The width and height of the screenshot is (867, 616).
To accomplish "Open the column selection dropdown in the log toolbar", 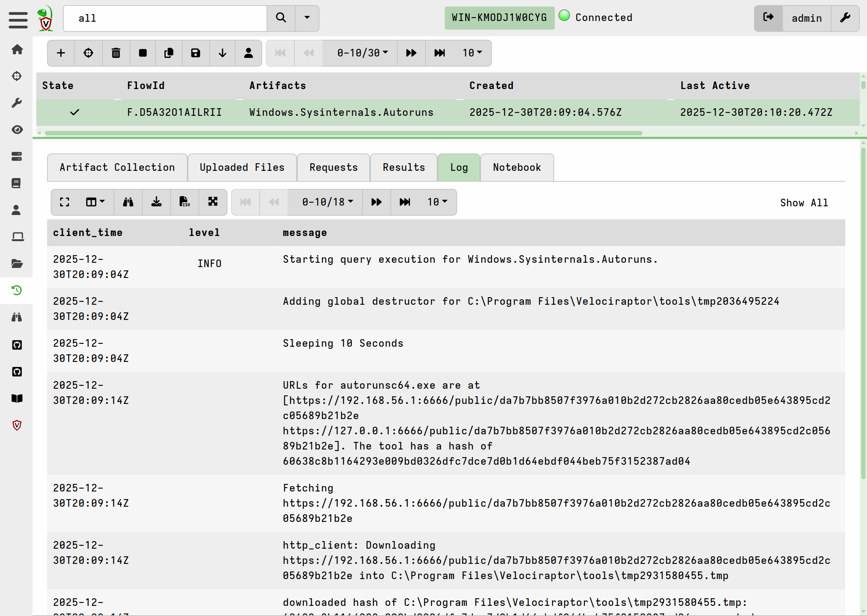I will [x=94, y=202].
